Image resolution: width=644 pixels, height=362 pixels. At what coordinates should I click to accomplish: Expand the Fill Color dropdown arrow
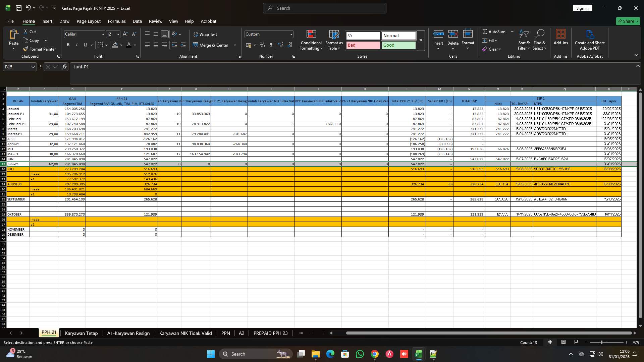click(121, 45)
